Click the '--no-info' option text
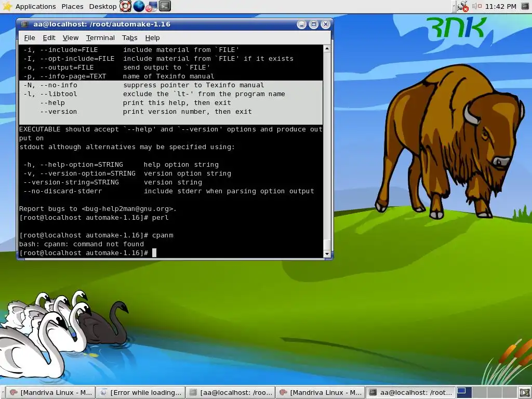This screenshot has width=532, height=399. click(x=59, y=85)
